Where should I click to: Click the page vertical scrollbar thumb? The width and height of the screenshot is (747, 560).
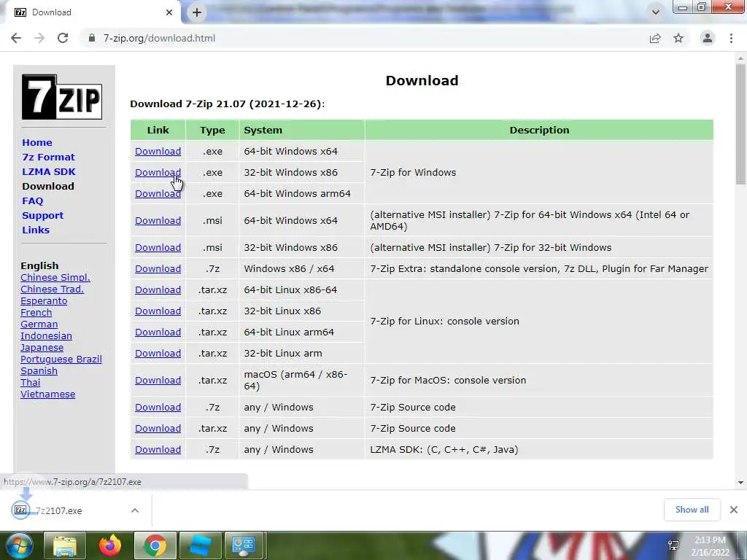740,124
